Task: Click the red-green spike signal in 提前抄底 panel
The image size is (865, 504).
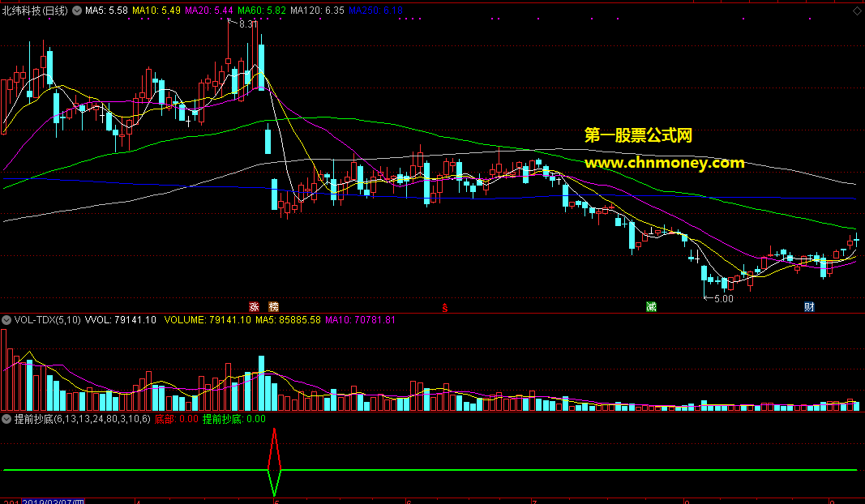Action: point(274,462)
